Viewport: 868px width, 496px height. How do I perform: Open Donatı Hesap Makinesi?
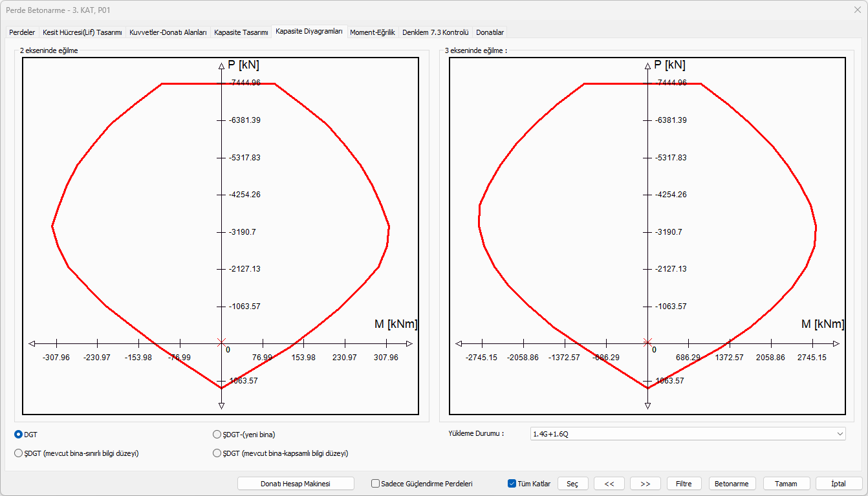(296, 484)
